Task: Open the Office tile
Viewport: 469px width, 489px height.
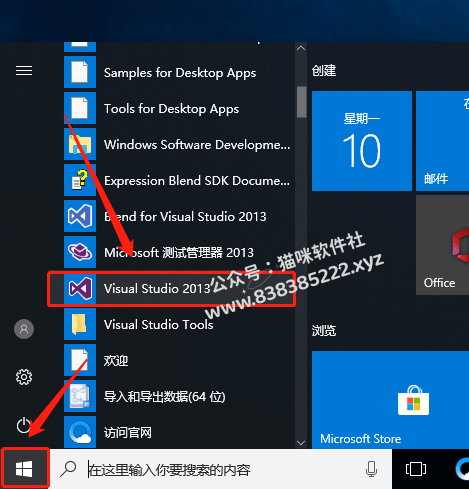Action: point(442,245)
